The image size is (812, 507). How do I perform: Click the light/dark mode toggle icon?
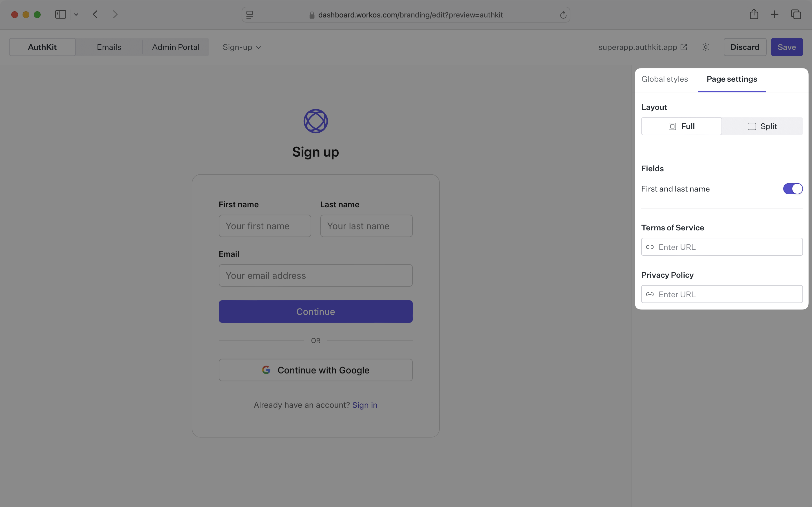(x=706, y=47)
